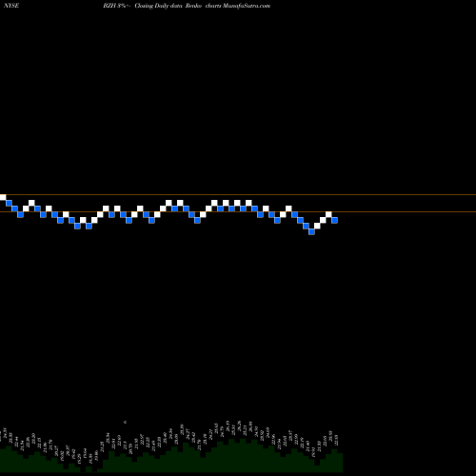
Task: Select the lowest blue Renko brick
Action: 311,231
